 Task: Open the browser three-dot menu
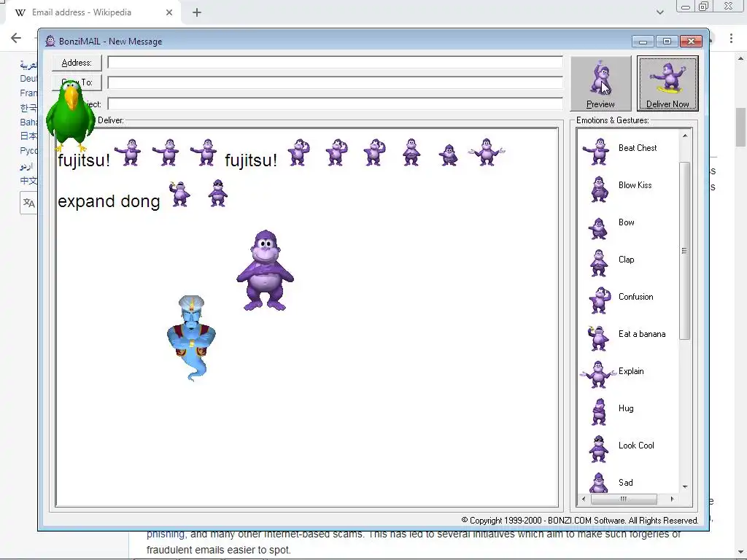pyautogui.click(x=731, y=38)
